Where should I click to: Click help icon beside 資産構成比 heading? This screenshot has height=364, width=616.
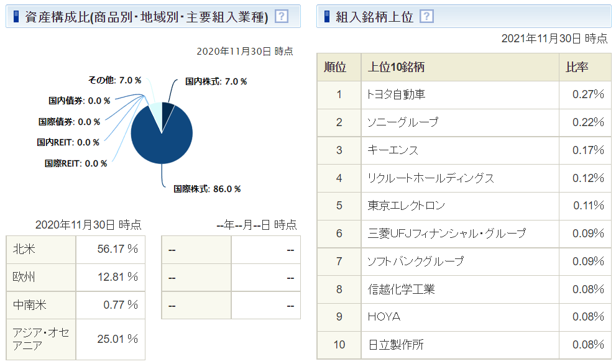[282, 17]
